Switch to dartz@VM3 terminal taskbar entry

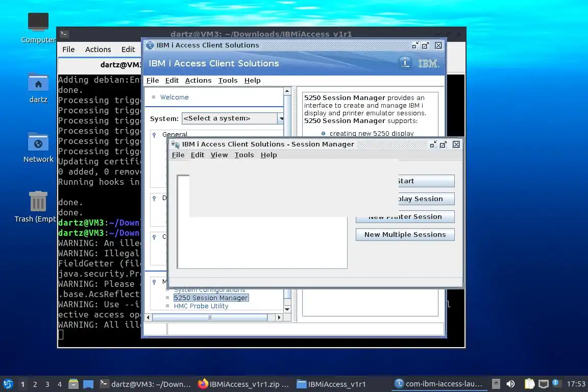pyautogui.click(x=145, y=384)
